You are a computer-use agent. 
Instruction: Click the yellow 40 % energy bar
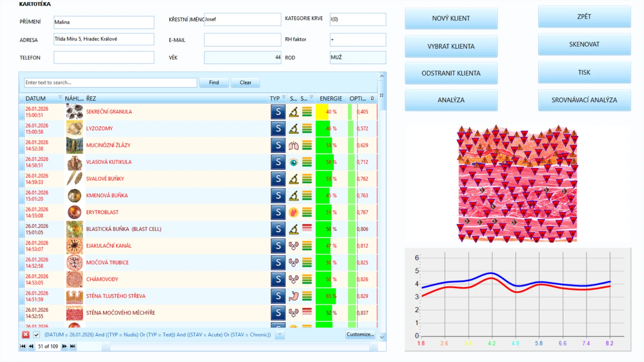322,112
